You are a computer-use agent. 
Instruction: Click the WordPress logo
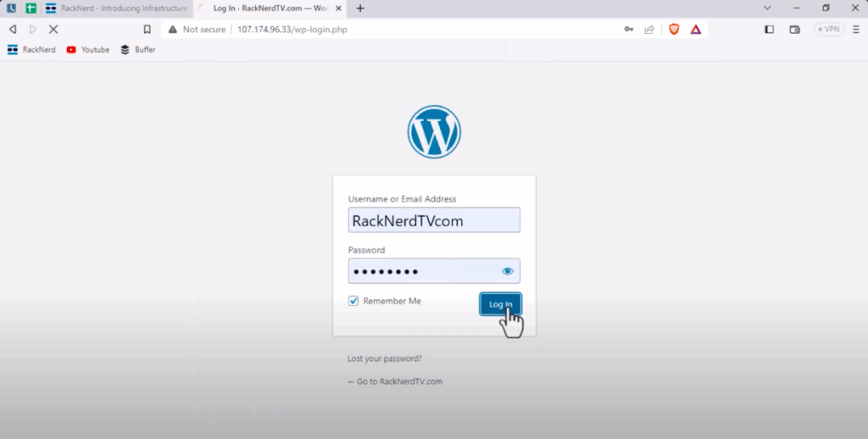(x=434, y=132)
